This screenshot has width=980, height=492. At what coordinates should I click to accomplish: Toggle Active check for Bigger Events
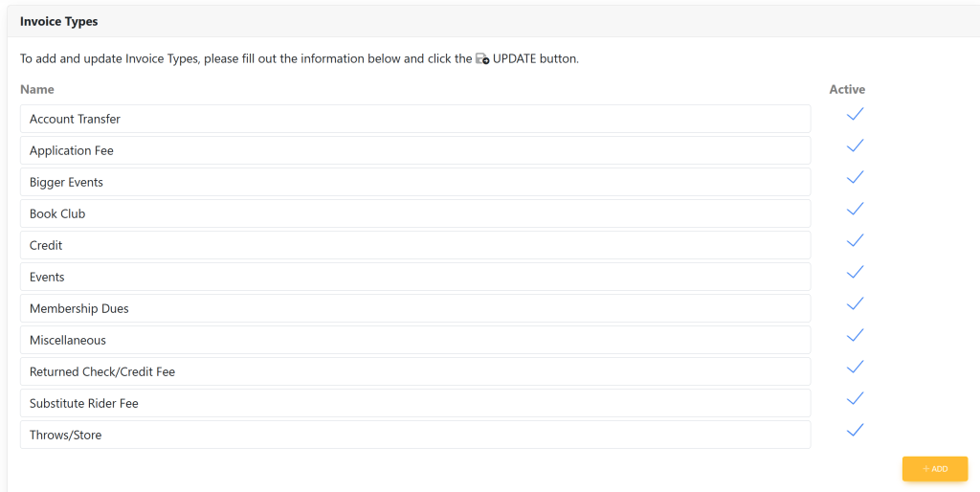[855, 178]
